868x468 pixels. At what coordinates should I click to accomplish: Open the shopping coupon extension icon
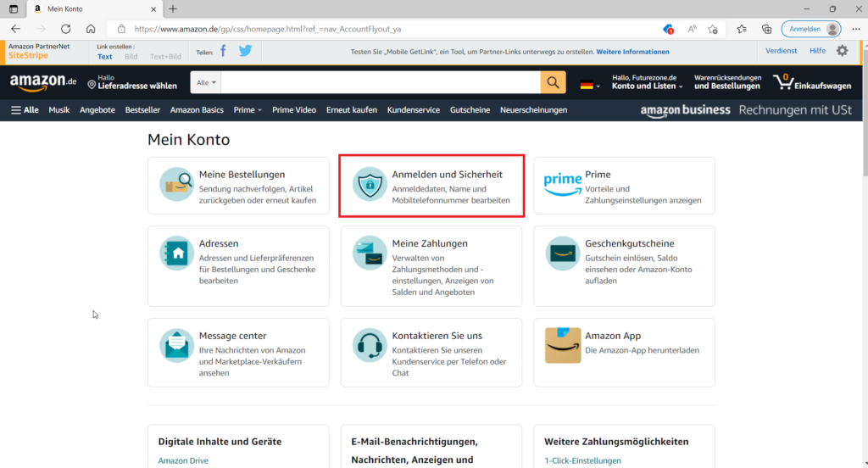[x=668, y=29]
